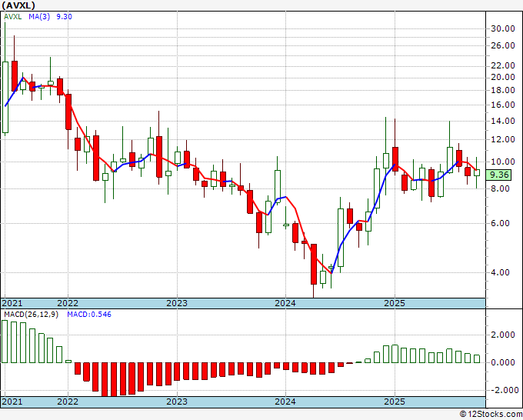This screenshot has height=420, width=523.
Task: Click 2023 on the price chart timeline
Action: [177, 303]
